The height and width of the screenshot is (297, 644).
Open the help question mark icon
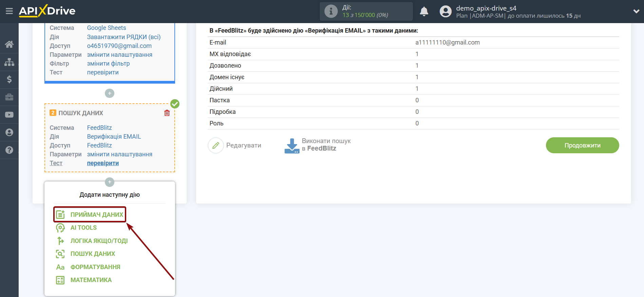(x=9, y=150)
